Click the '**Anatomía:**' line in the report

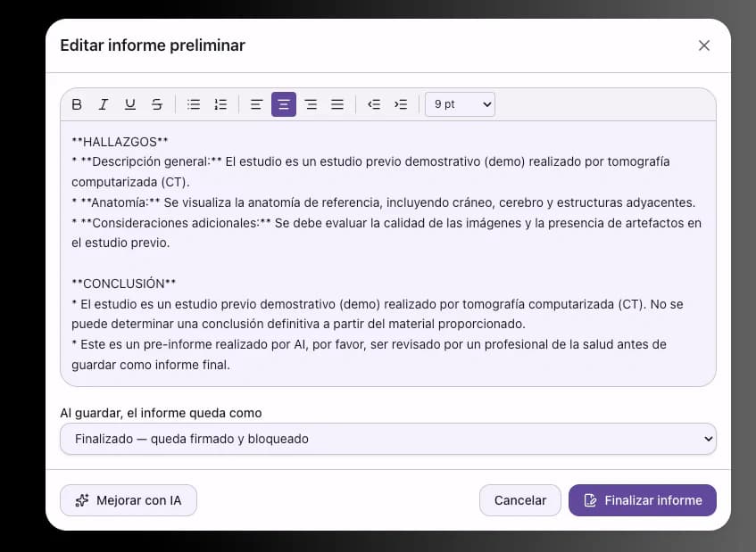pyautogui.click(x=383, y=202)
